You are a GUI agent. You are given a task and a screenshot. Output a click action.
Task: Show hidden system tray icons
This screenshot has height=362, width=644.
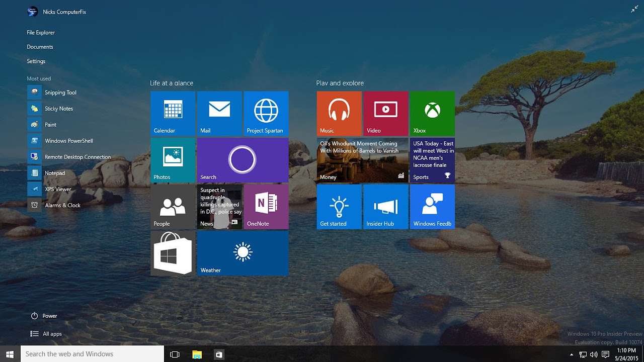(x=572, y=354)
